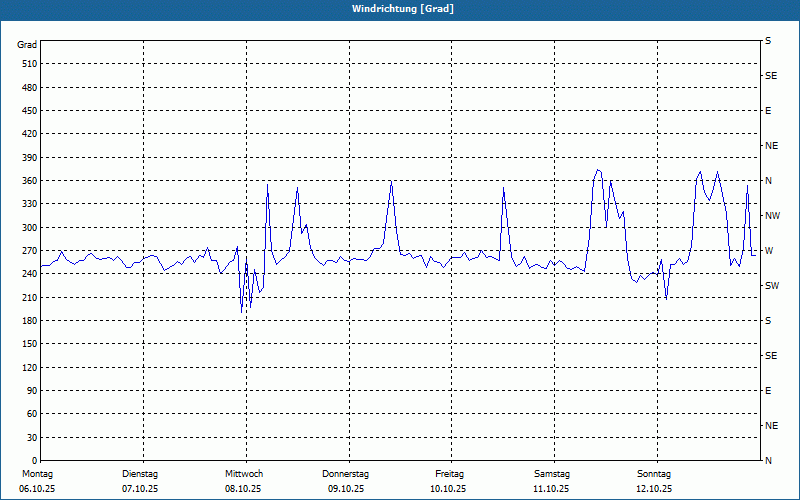This screenshot has height=500, width=800.
Task: Click the 270 degree y-axis label
Action: click(x=27, y=251)
